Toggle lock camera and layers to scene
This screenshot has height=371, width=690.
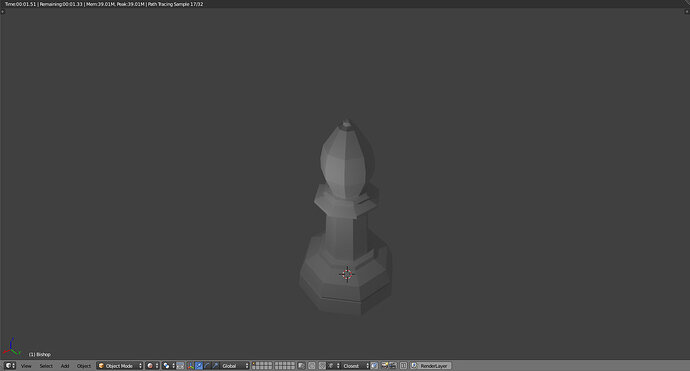pyautogui.click(x=301, y=366)
